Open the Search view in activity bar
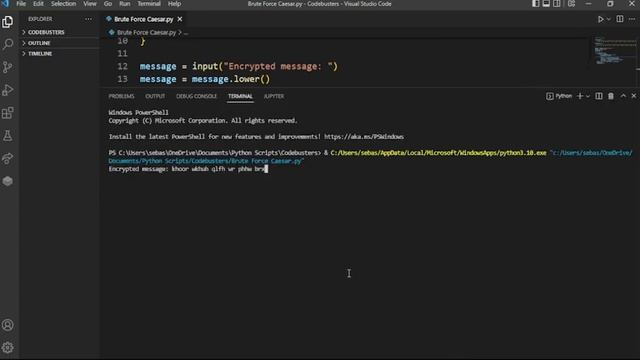 (x=7, y=44)
